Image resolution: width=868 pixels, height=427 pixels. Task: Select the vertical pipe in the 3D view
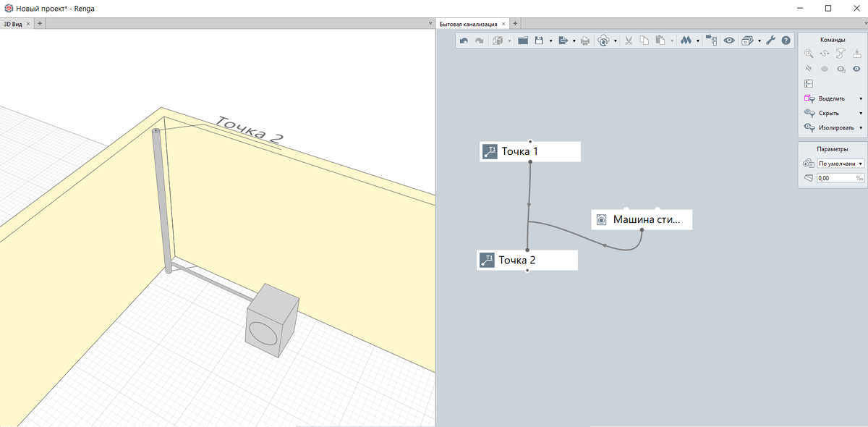163,200
